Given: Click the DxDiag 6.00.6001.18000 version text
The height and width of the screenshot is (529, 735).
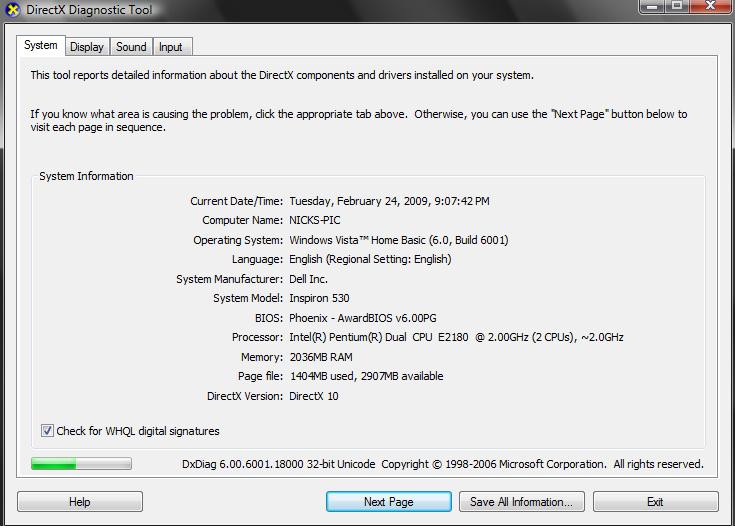Looking at the screenshot, I should tap(279, 464).
